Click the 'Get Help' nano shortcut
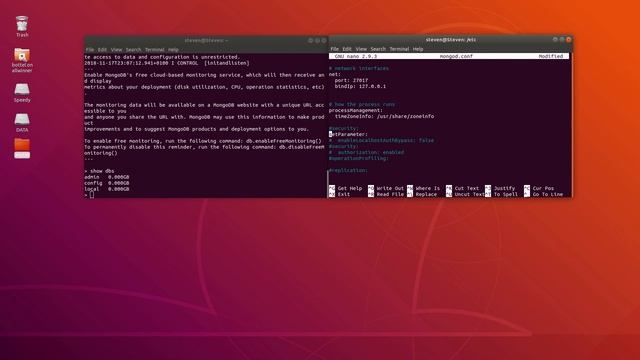Image resolution: width=640 pixels, height=360 pixels. 345,189
